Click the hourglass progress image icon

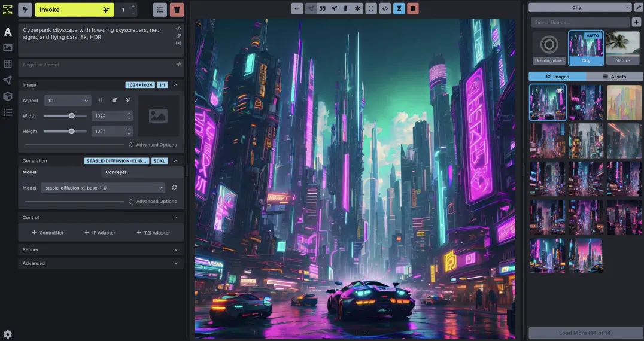click(399, 8)
